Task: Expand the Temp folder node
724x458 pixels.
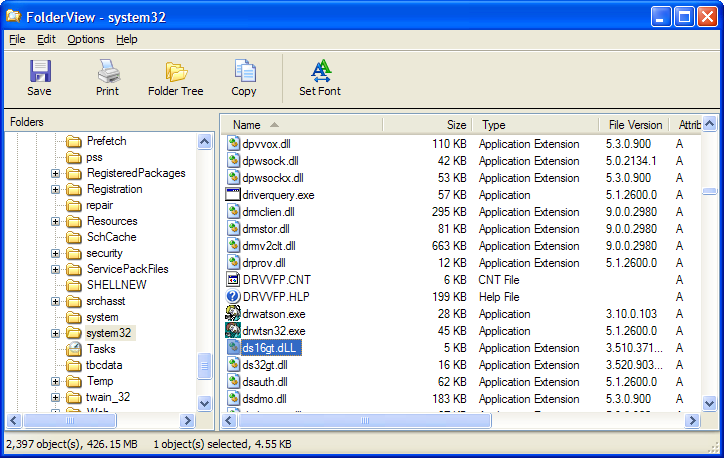Action: click(x=56, y=381)
